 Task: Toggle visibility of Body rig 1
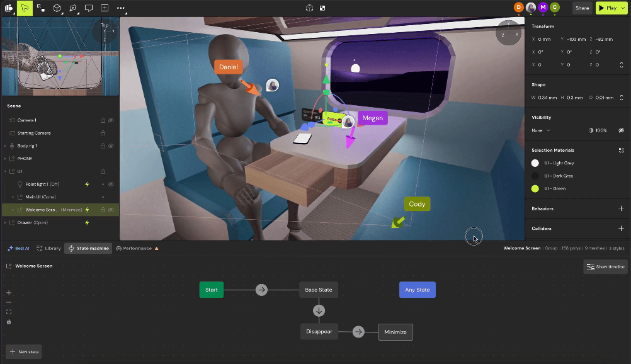(x=111, y=145)
